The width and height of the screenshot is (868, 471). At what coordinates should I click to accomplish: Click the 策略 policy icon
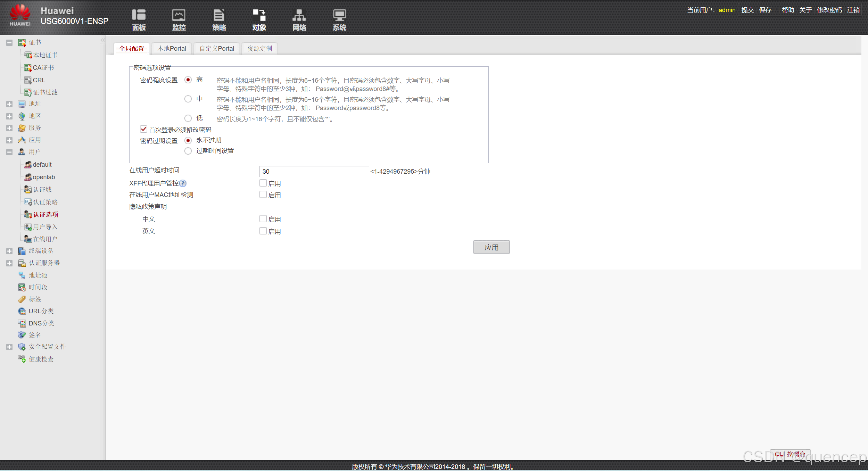219,19
